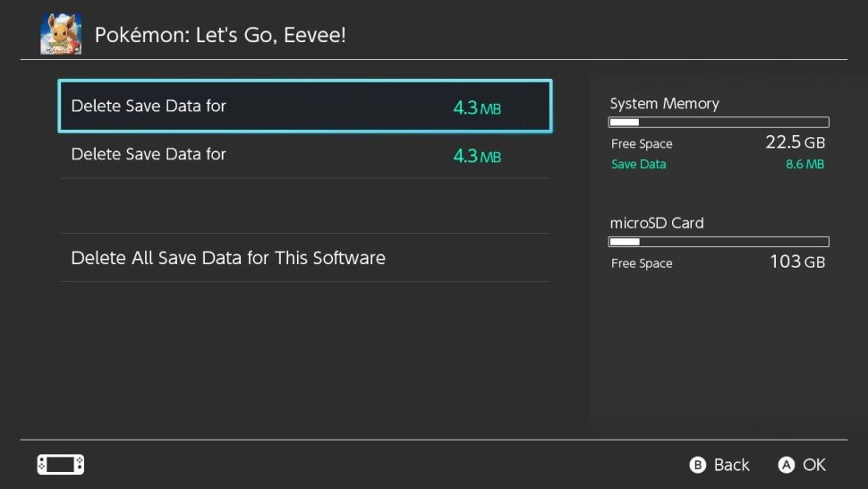Choose Delete All Save Data for This Software
Image resolution: width=868 pixels, height=489 pixels.
click(x=305, y=258)
